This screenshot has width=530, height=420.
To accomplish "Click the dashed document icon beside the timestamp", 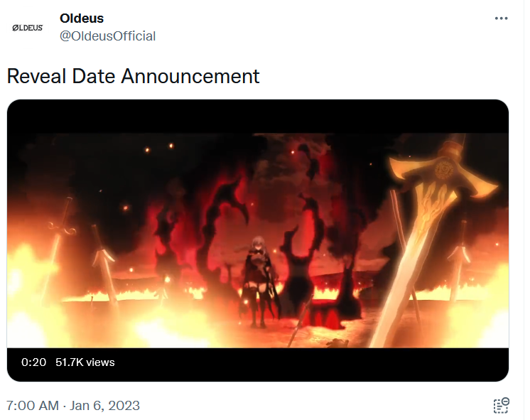I will tap(502, 406).
